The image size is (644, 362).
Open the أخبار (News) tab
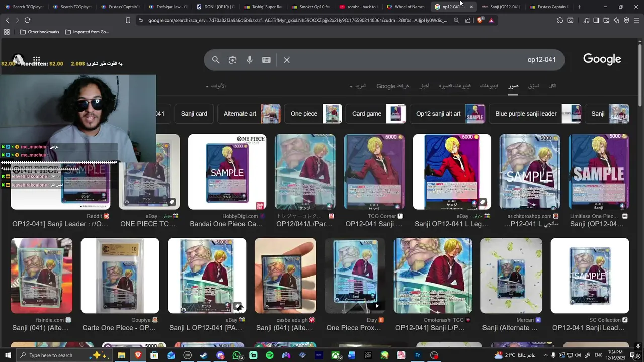(425, 86)
